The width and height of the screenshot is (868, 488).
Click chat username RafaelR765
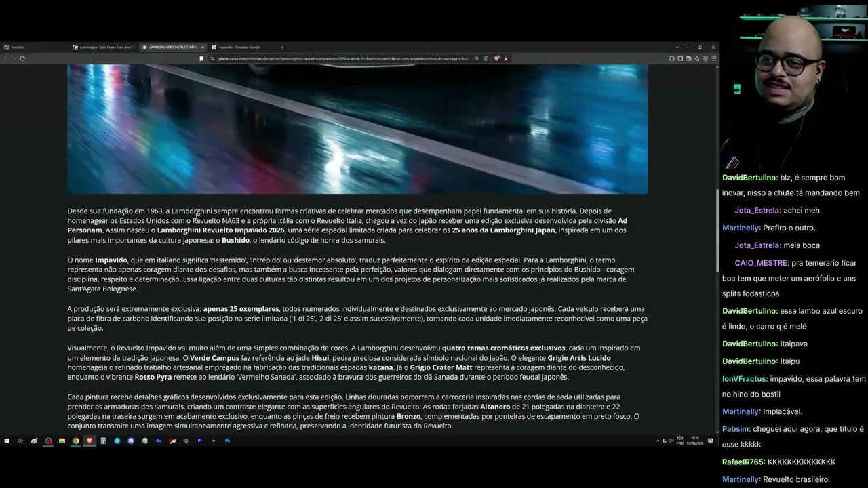tap(743, 462)
